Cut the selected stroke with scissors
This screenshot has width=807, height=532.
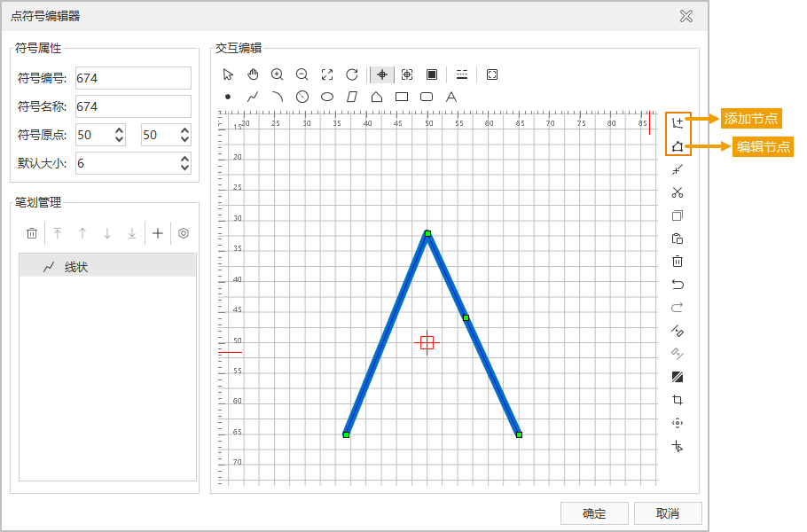[x=678, y=192]
